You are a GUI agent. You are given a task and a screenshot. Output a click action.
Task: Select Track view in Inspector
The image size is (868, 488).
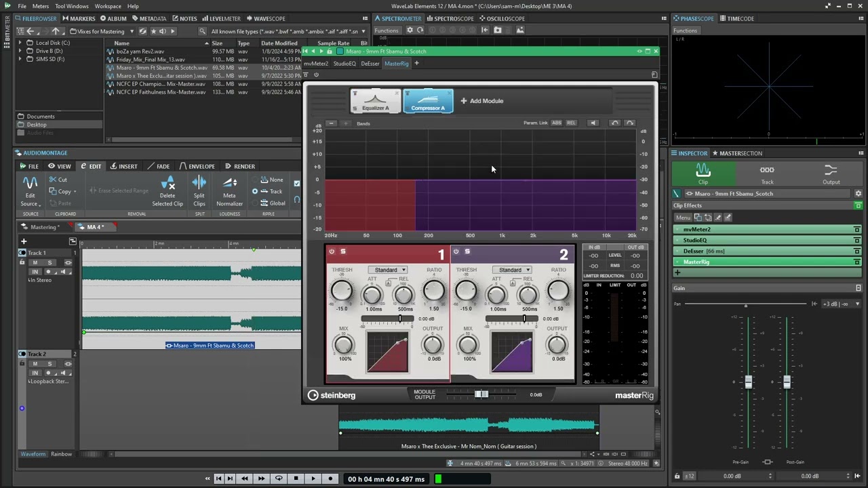pos(767,174)
